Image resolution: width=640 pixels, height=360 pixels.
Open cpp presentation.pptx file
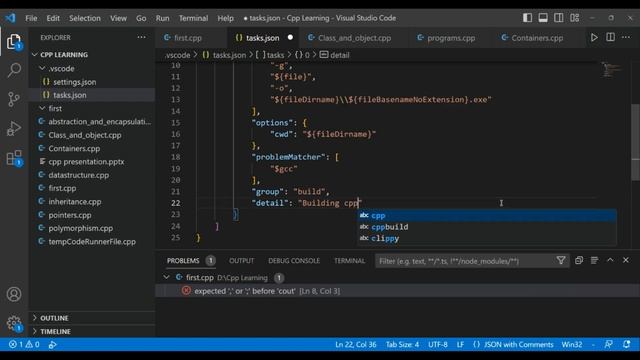pyautogui.click(x=86, y=162)
